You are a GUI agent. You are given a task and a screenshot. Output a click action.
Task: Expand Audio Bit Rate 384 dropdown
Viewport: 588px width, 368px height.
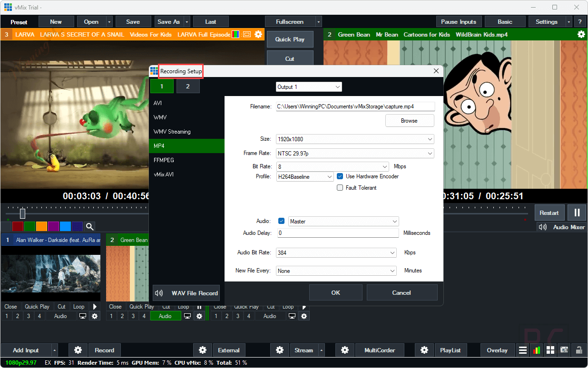point(336,253)
